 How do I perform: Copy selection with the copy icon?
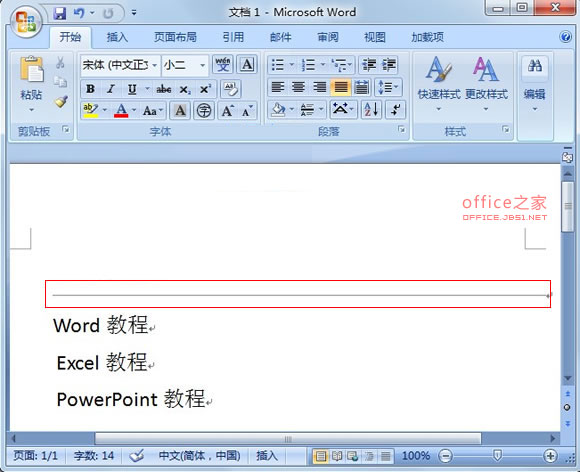tap(60, 81)
